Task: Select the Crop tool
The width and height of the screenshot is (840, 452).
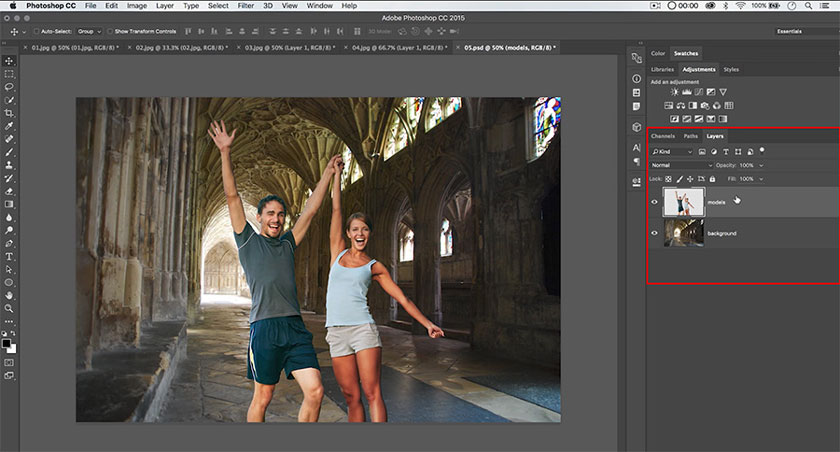Action: 9,113
